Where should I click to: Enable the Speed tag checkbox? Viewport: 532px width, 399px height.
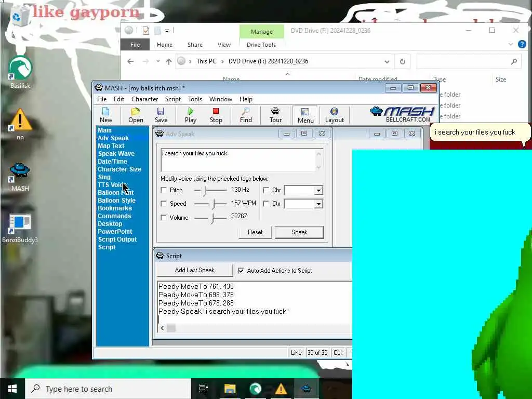pyautogui.click(x=164, y=204)
